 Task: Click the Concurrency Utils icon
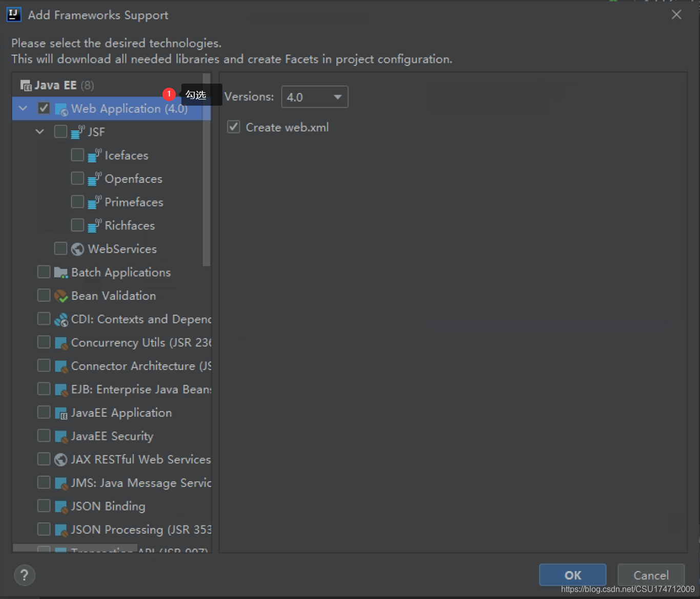point(61,343)
